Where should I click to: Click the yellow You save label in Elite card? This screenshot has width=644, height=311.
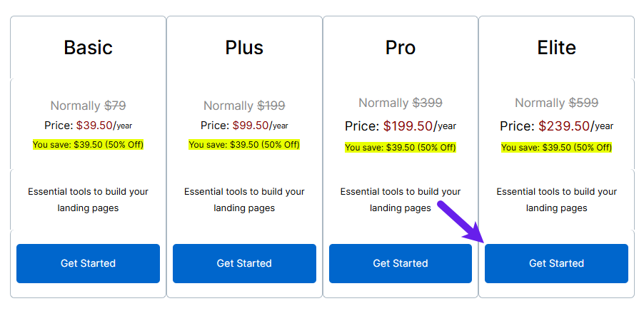[x=556, y=147]
